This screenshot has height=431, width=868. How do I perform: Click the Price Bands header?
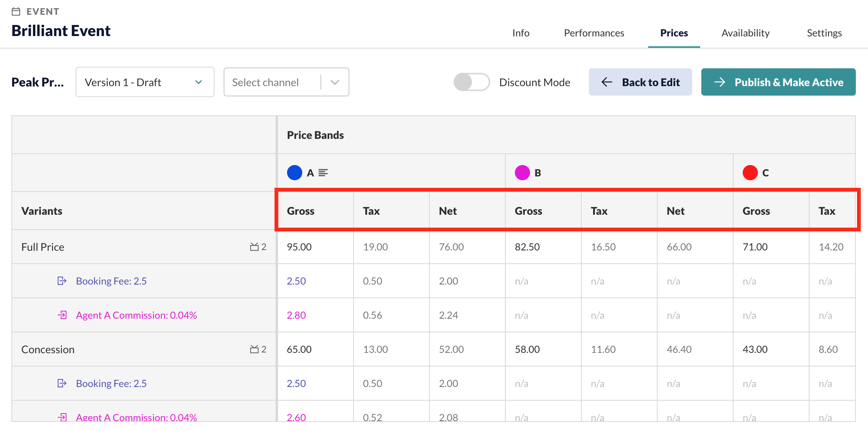point(315,135)
